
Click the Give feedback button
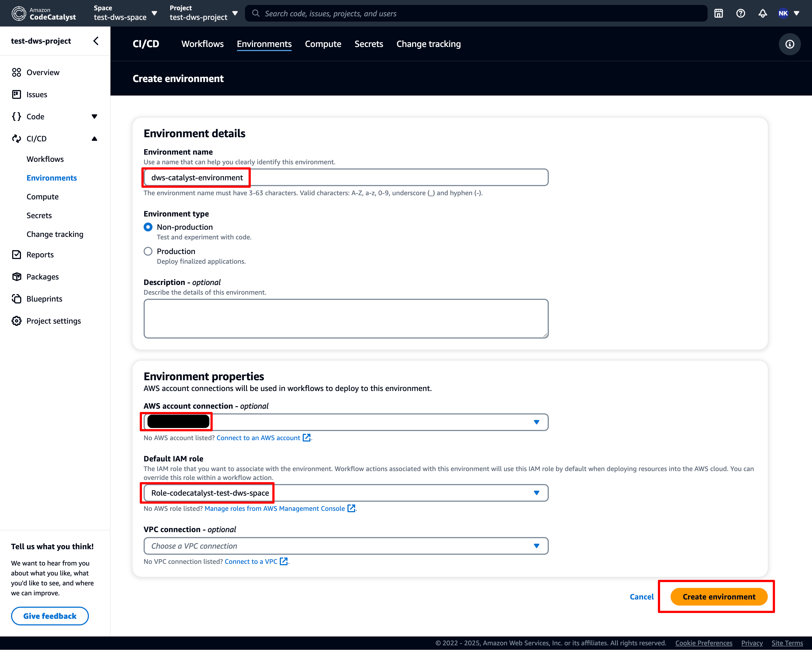coord(50,616)
